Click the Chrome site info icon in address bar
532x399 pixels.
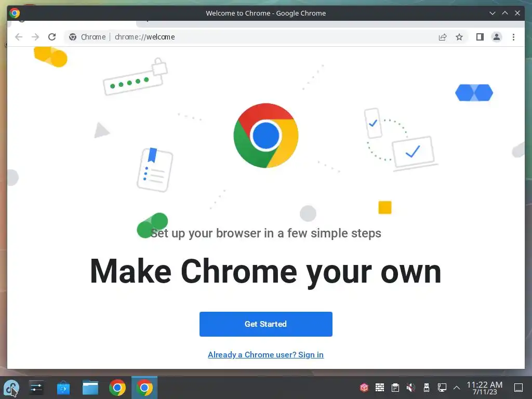pyautogui.click(x=73, y=37)
